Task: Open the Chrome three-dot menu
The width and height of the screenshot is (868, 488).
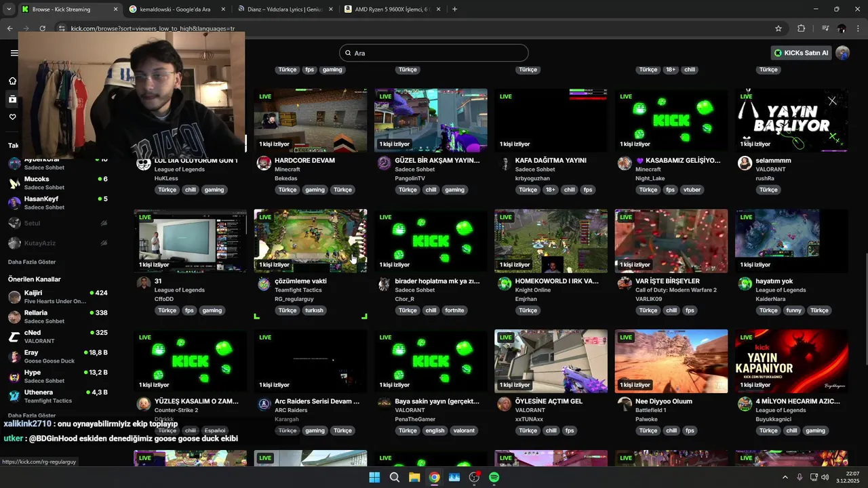Action: click(x=859, y=28)
